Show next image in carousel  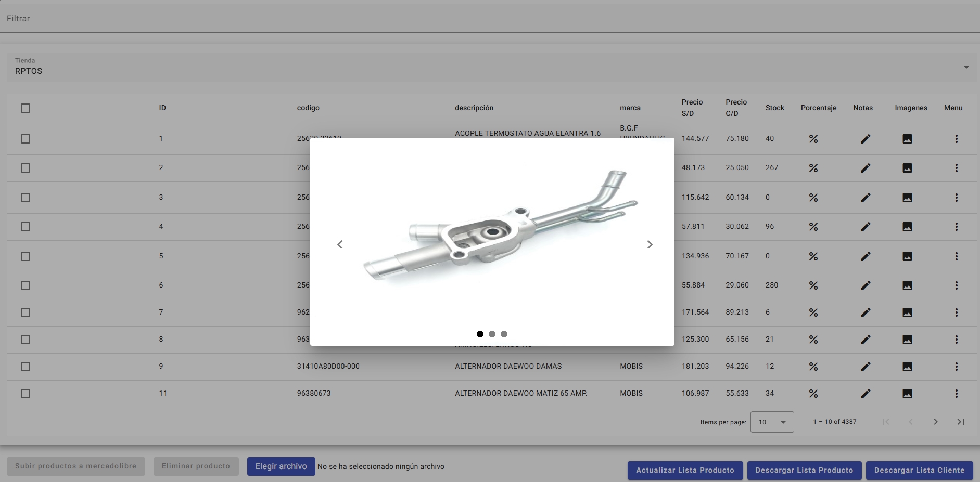tap(650, 244)
